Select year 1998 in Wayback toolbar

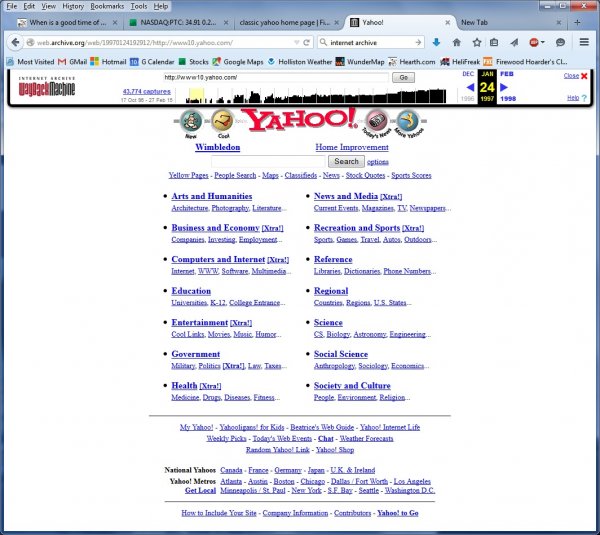pos(508,98)
